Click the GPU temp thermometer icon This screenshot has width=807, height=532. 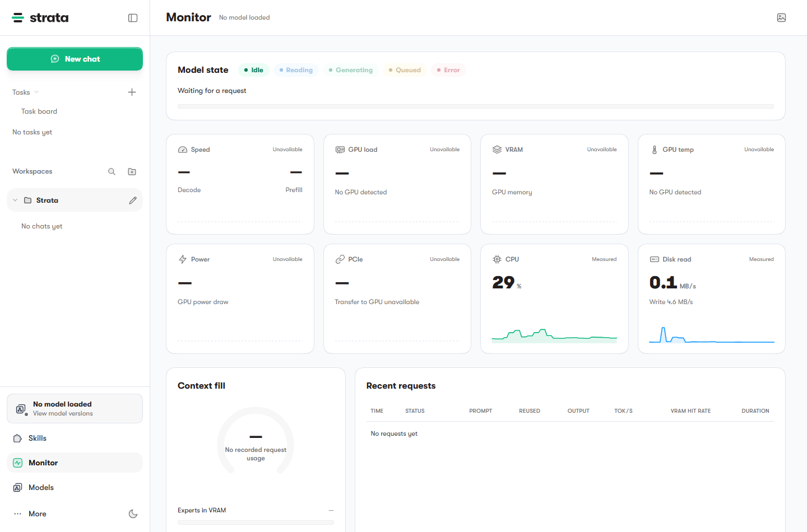(654, 150)
